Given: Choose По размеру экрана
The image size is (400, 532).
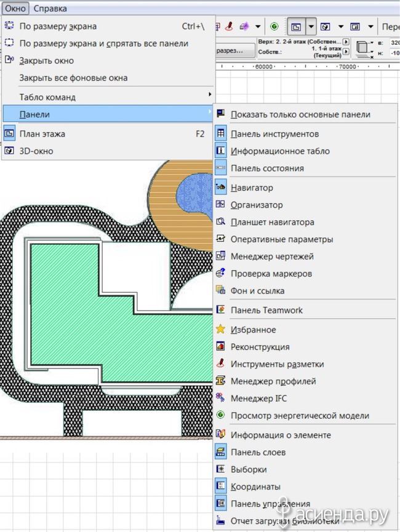Looking at the screenshot, I should (109, 26).
